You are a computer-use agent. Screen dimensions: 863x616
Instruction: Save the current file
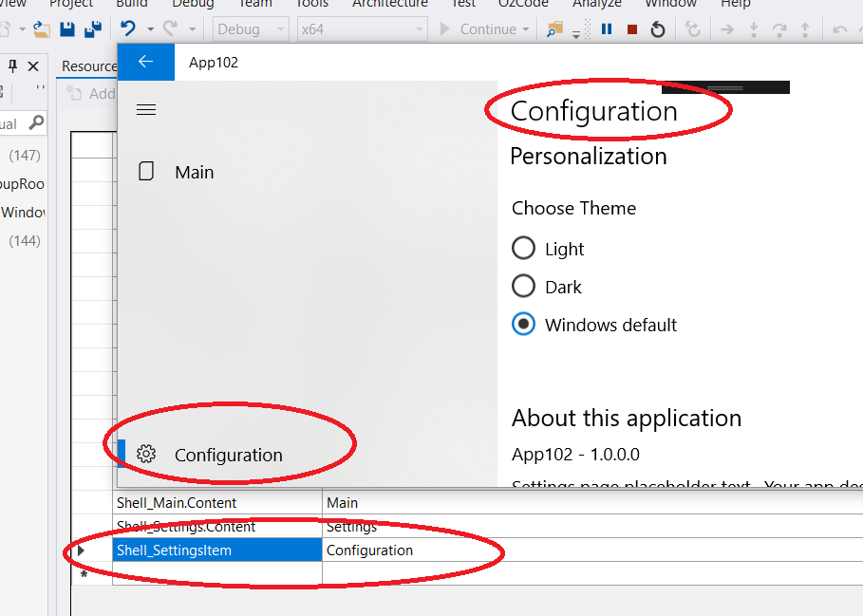(67, 29)
